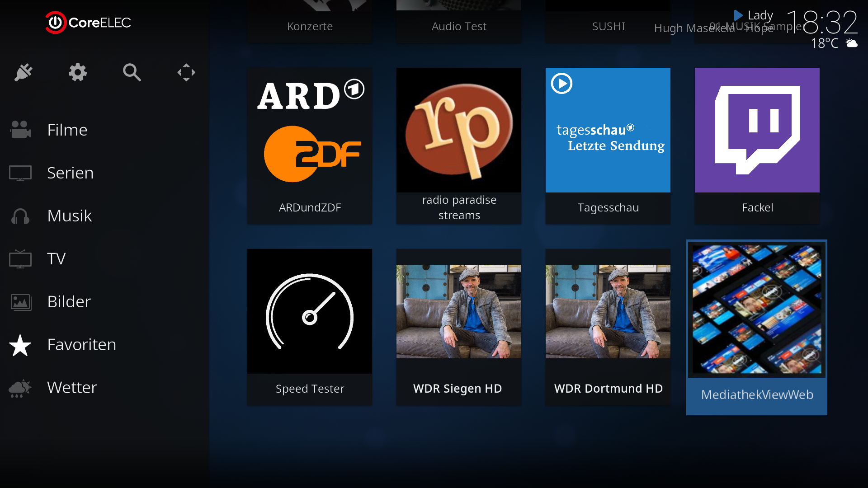Screen dimensions: 868x488
Task: Click the Wetter cloud icon
Action: (x=20, y=388)
